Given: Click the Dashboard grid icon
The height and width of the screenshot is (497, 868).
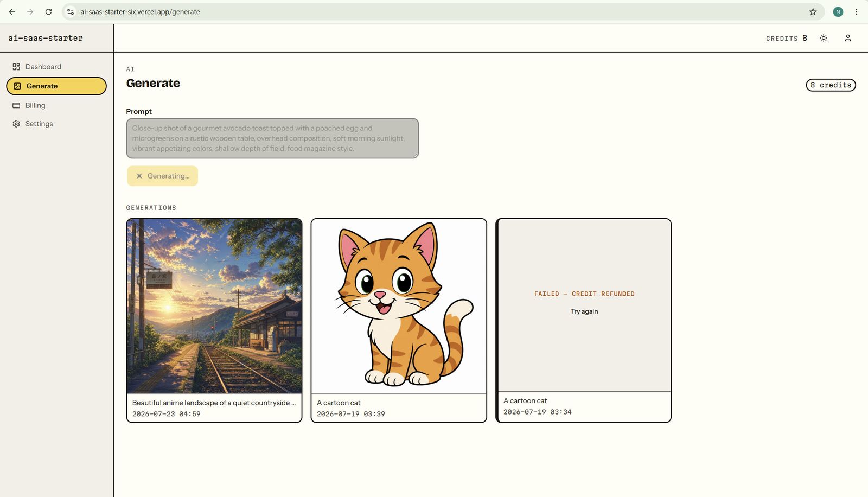Looking at the screenshot, I should 16,67.
